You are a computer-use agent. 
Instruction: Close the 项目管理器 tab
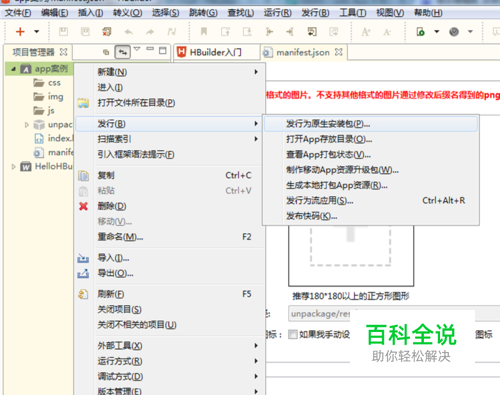(63, 52)
